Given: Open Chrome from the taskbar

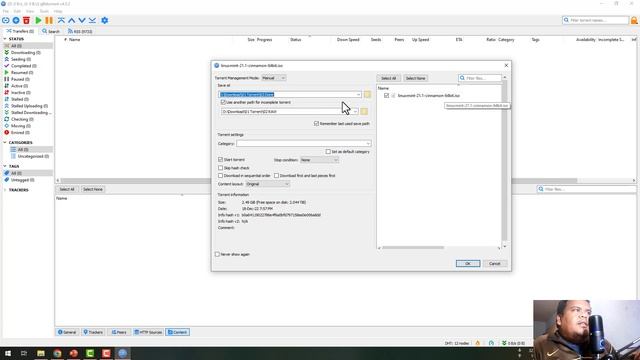Looking at the screenshot, I should tap(57, 353).
